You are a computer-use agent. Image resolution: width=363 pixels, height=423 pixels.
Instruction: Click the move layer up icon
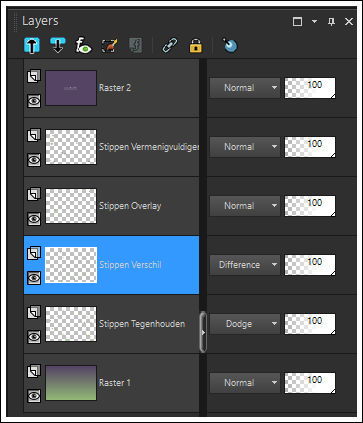[32, 45]
